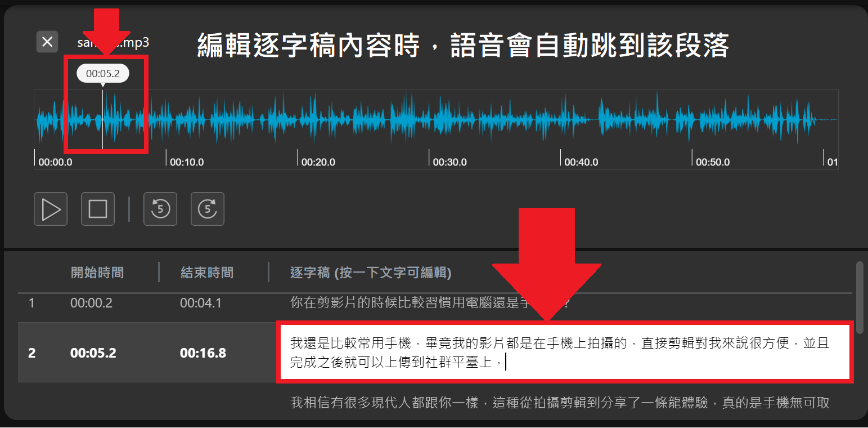This screenshot has width=868, height=428.
Task: Click the end time 00:16.8 of row 2
Action: (204, 353)
